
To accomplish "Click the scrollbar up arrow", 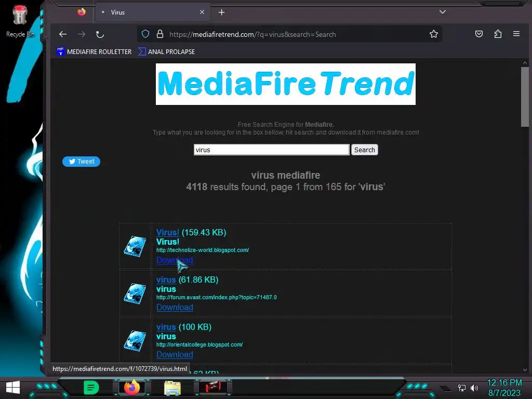I will click(x=525, y=63).
